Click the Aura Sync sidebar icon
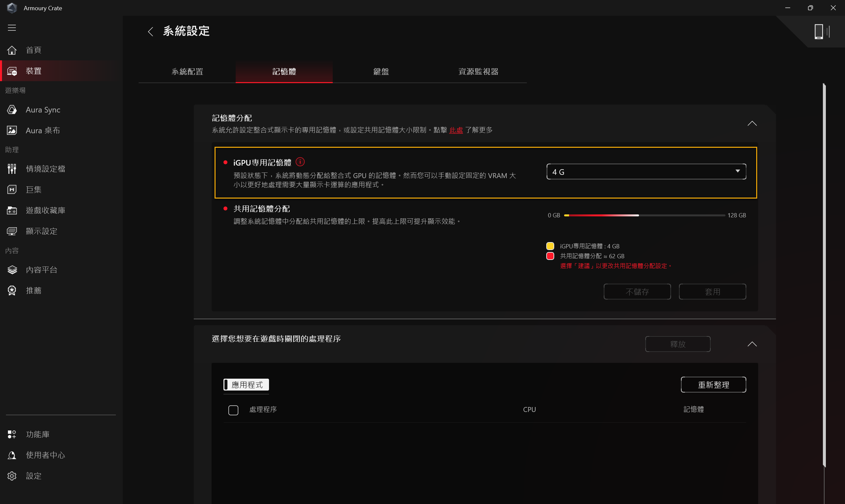The width and height of the screenshot is (845, 504). pyautogui.click(x=12, y=110)
